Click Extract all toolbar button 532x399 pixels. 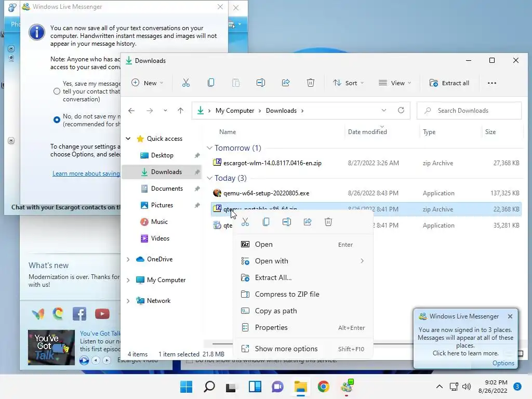(449, 83)
